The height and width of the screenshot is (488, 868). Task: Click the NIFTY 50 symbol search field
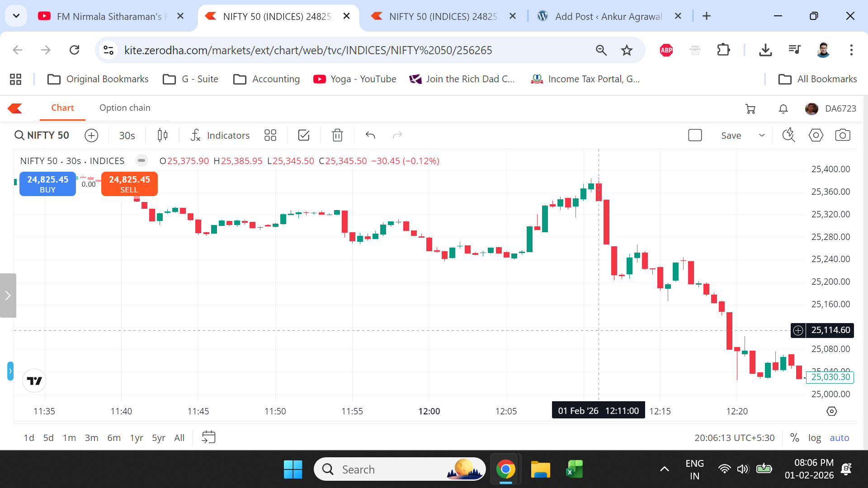coord(42,135)
